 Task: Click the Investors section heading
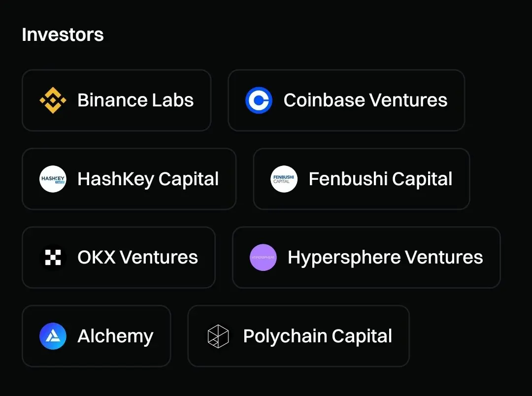tap(63, 34)
